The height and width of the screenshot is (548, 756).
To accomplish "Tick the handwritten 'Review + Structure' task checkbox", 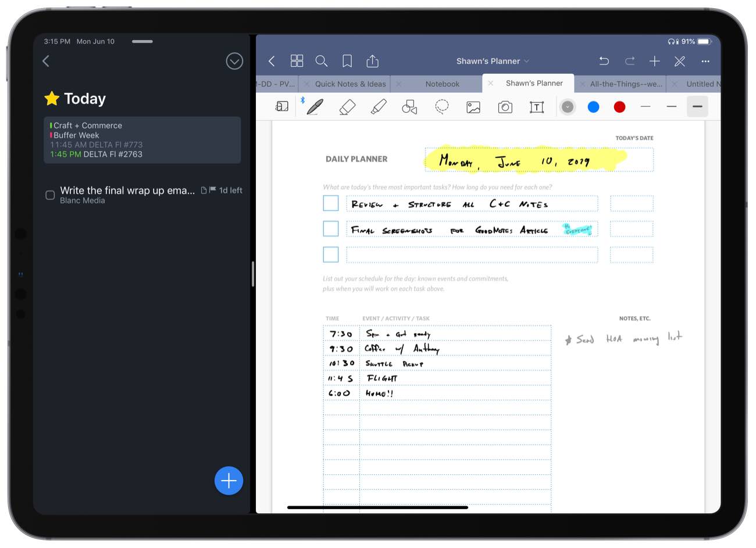I will point(330,203).
